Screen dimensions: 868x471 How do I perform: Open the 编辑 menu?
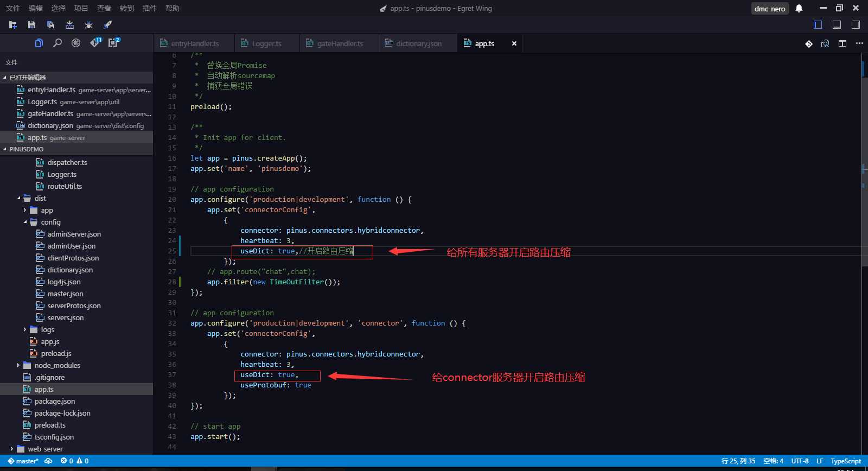click(36, 8)
